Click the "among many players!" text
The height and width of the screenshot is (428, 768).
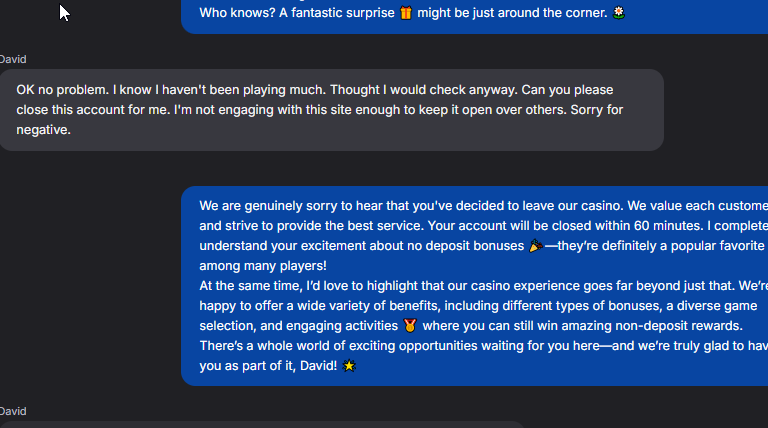pyautogui.click(x=262, y=265)
